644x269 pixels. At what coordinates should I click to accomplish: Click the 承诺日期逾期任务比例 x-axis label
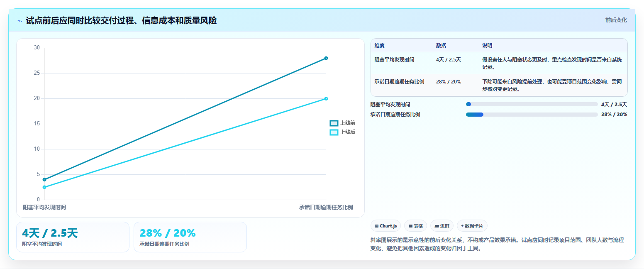pyautogui.click(x=326, y=207)
